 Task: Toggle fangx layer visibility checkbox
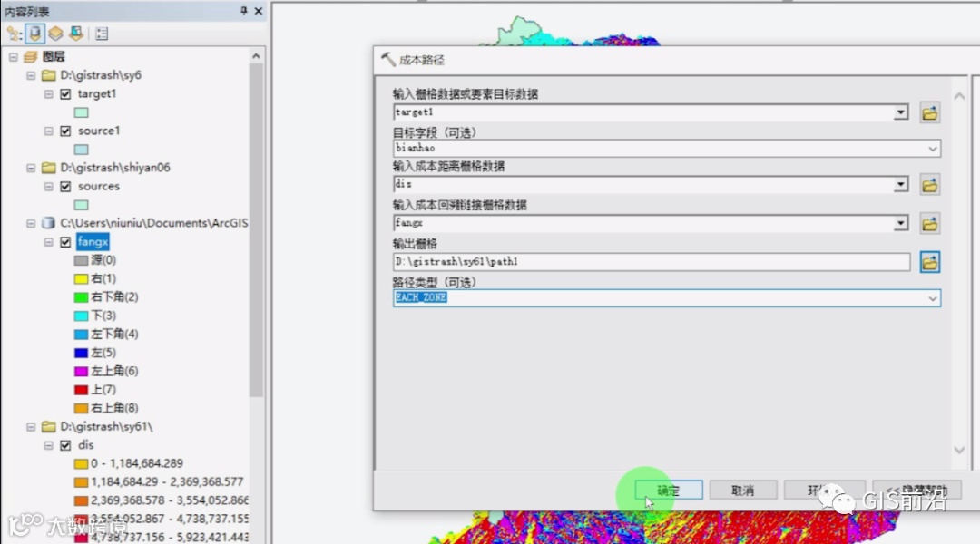(x=65, y=242)
